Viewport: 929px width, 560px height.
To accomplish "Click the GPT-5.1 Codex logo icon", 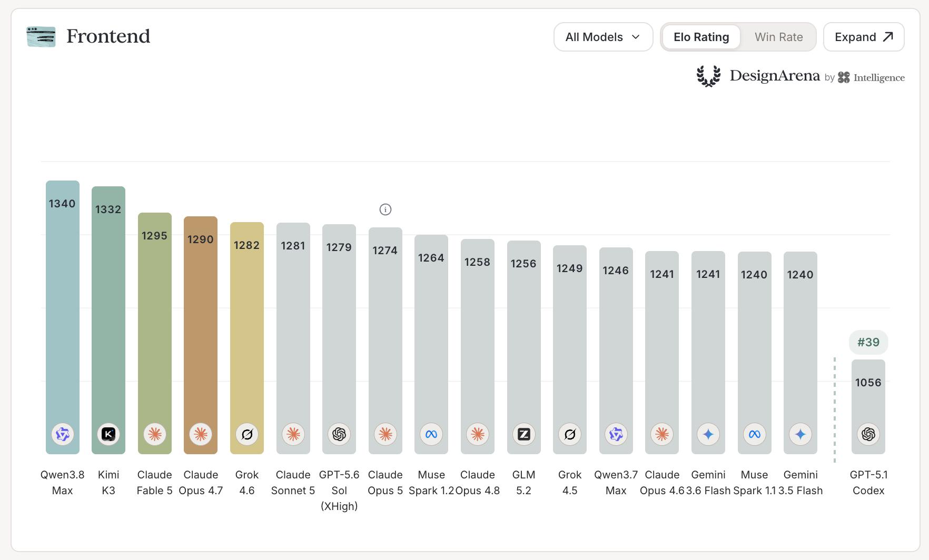I will 868,434.
